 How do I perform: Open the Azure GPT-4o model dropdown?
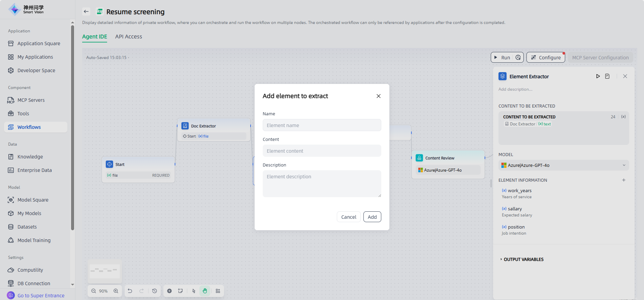(x=563, y=165)
